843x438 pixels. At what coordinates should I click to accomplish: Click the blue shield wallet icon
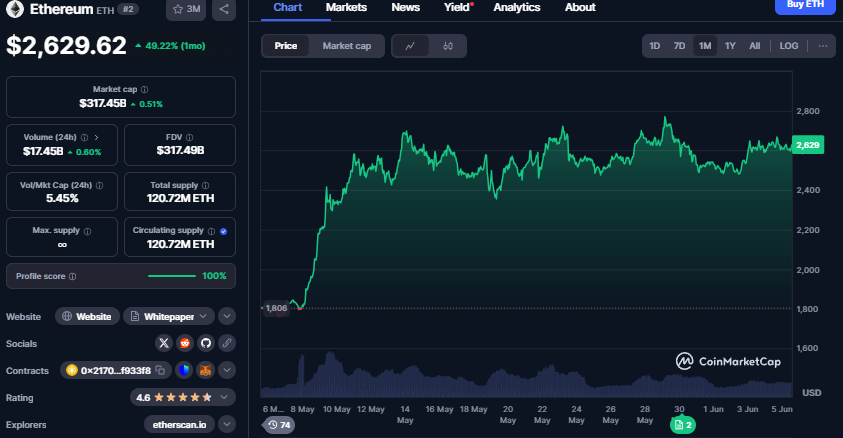tap(184, 370)
